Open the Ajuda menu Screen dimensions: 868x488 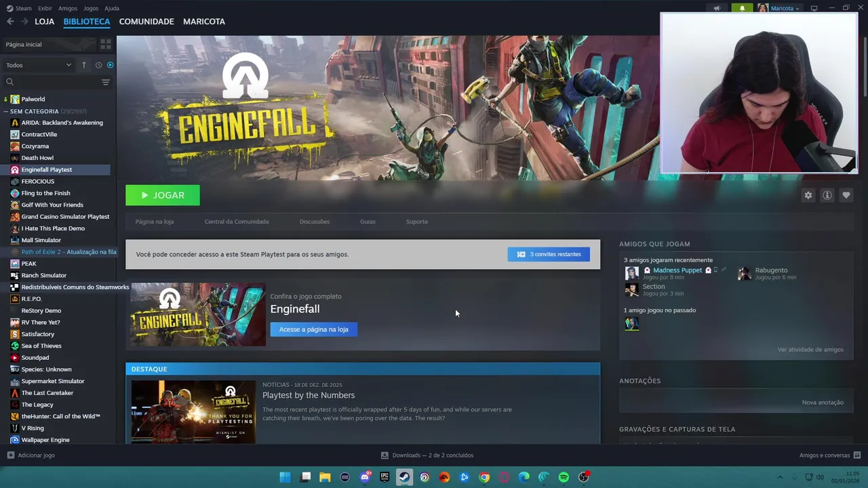tap(112, 8)
